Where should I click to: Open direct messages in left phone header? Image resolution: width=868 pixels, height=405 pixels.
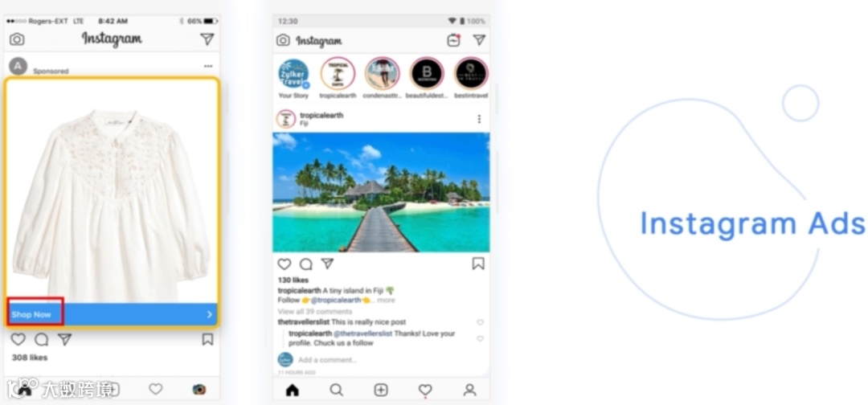coord(207,39)
